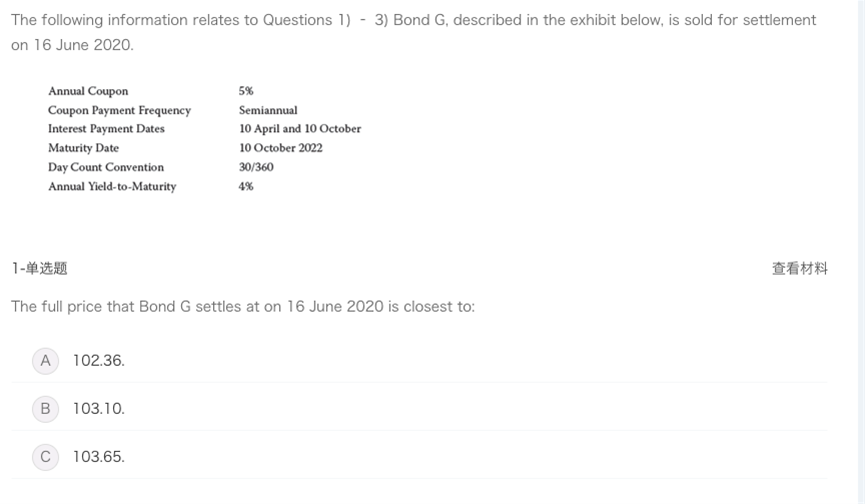
Task: Click the 'full price' question stem text
Action: [x=243, y=306]
